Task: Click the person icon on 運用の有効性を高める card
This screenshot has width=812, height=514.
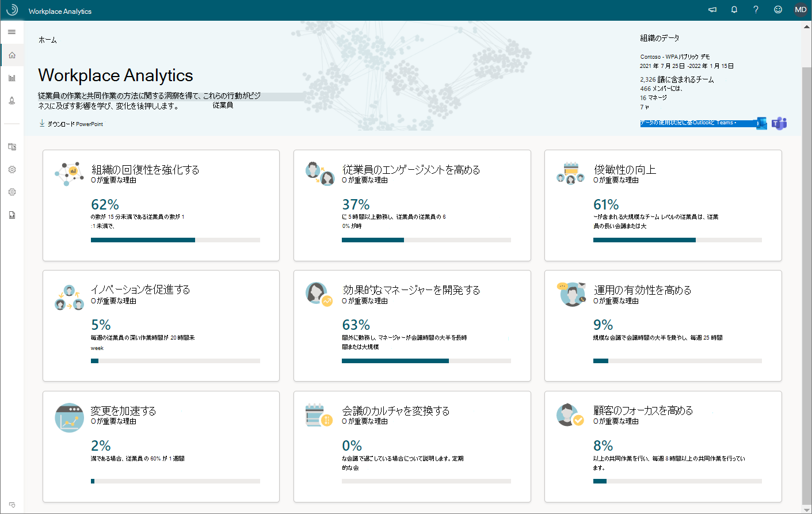Action: (571, 294)
